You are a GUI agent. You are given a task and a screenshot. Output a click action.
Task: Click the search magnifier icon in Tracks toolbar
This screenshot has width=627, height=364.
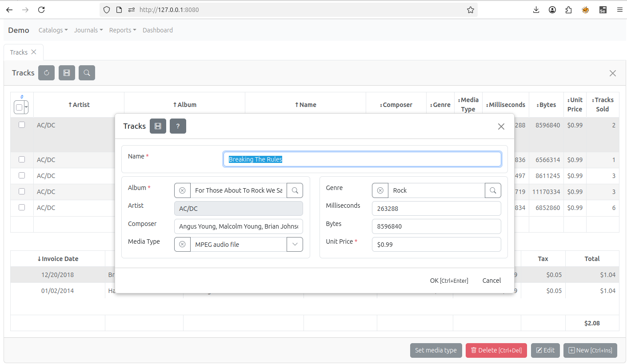(x=87, y=73)
